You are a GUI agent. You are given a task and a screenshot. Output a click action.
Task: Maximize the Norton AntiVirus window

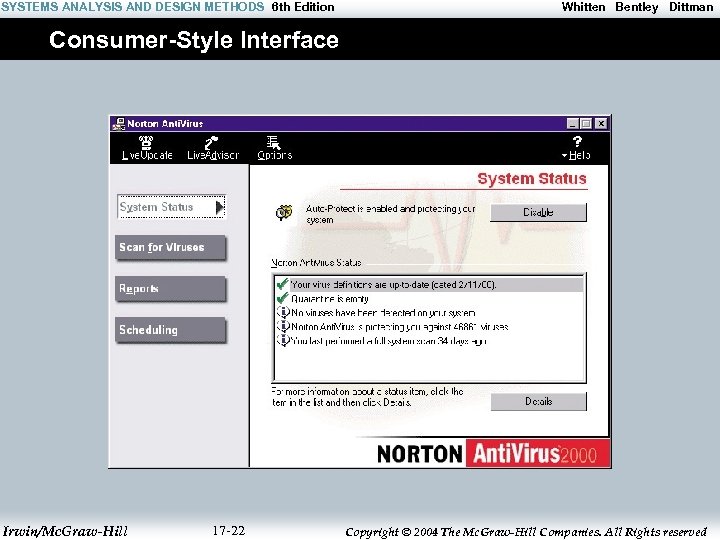pyautogui.click(x=586, y=124)
